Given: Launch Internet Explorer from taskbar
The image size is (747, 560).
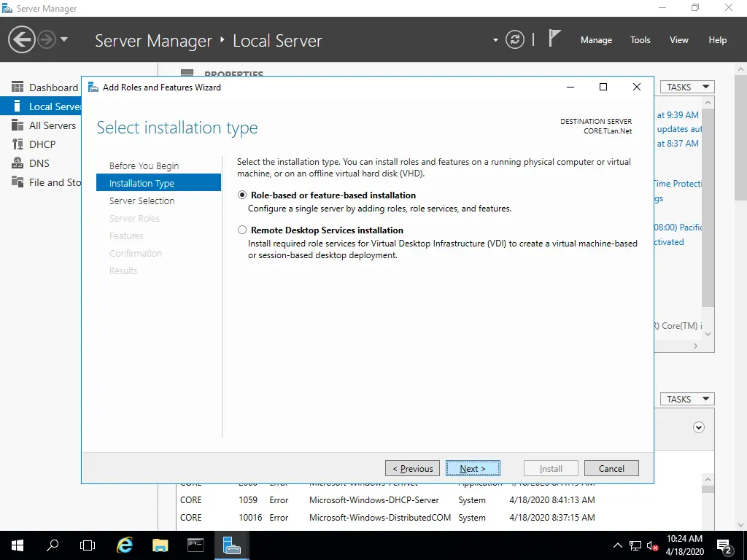Looking at the screenshot, I should (125, 545).
